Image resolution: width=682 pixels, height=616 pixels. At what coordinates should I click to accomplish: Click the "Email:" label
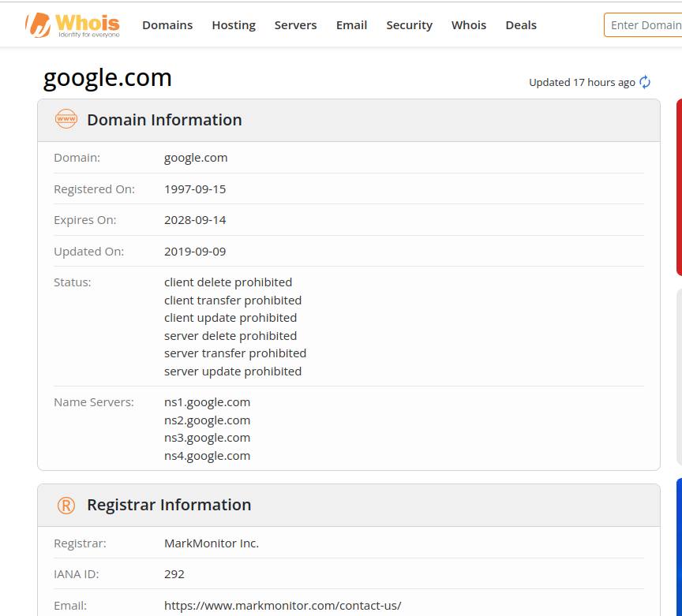tap(70, 606)
